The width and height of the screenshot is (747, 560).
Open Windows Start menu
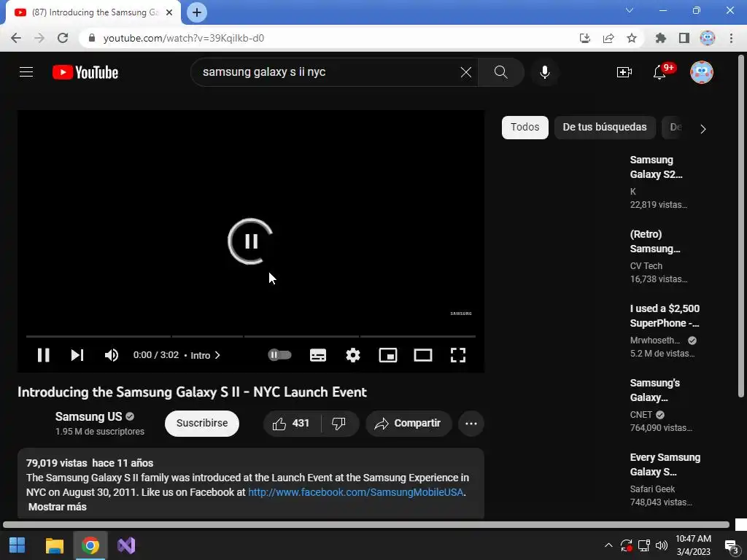18,545
